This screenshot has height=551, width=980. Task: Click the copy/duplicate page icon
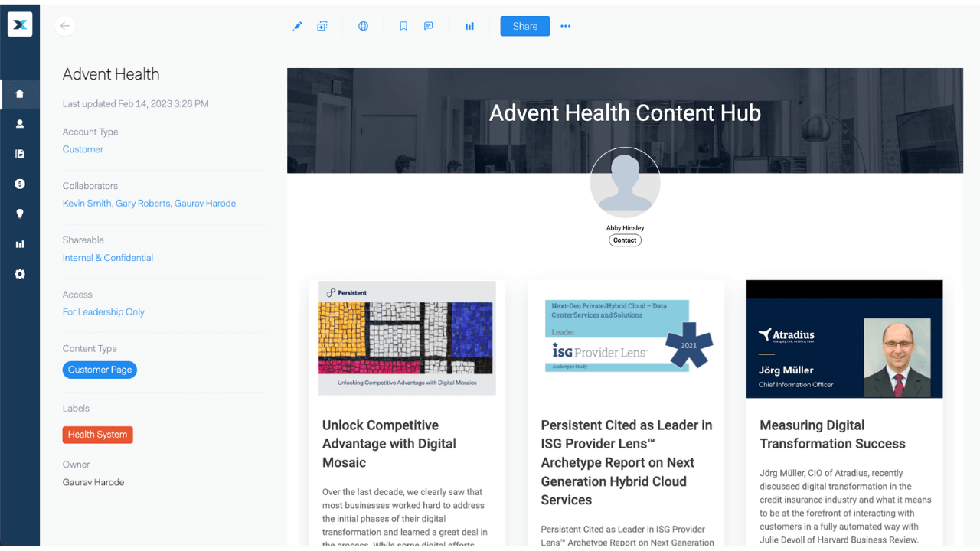coord(322,26)
